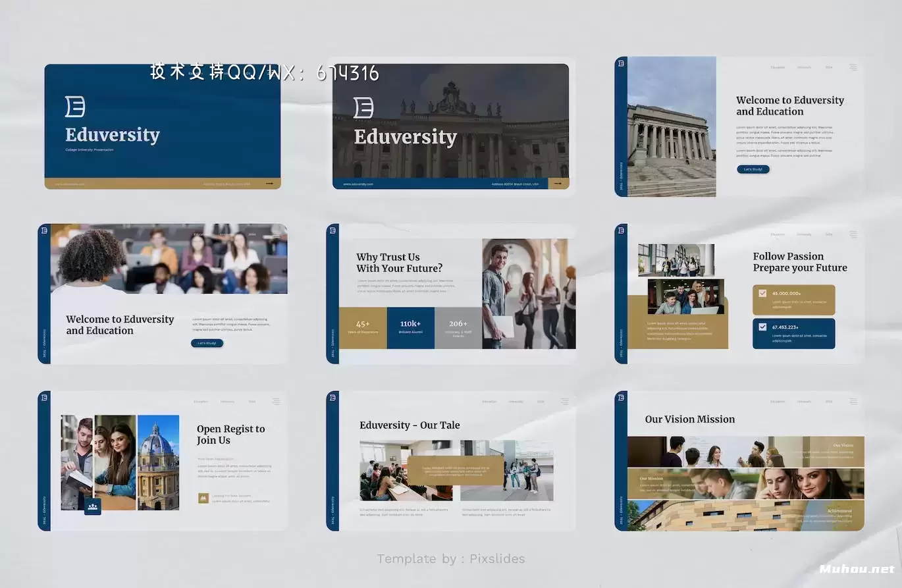Screen dimensions: 902x588
Task: Click the sidebar E logo on the lecture hall Welcome slide
Action: tap(44, 230)
